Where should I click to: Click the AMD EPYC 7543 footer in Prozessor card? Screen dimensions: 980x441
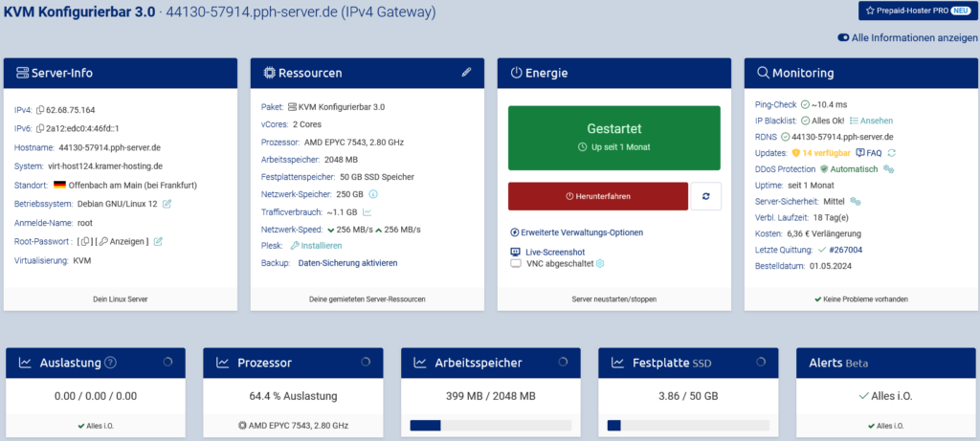tap(293, 426)
